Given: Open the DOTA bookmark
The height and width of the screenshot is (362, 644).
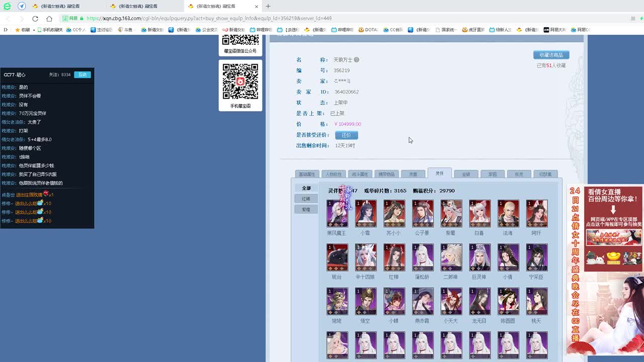Looking at the screenshot, I should point(368,30).
